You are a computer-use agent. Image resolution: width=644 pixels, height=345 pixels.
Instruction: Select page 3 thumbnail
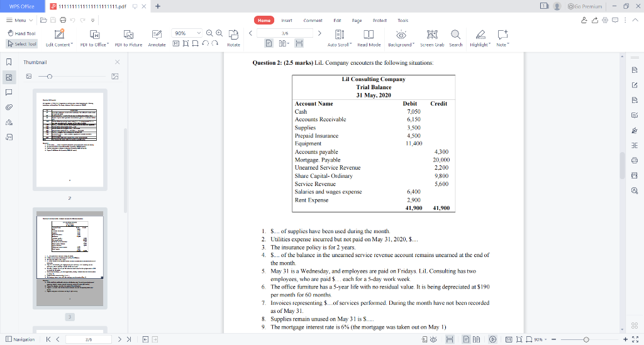[x=70, y=258]
